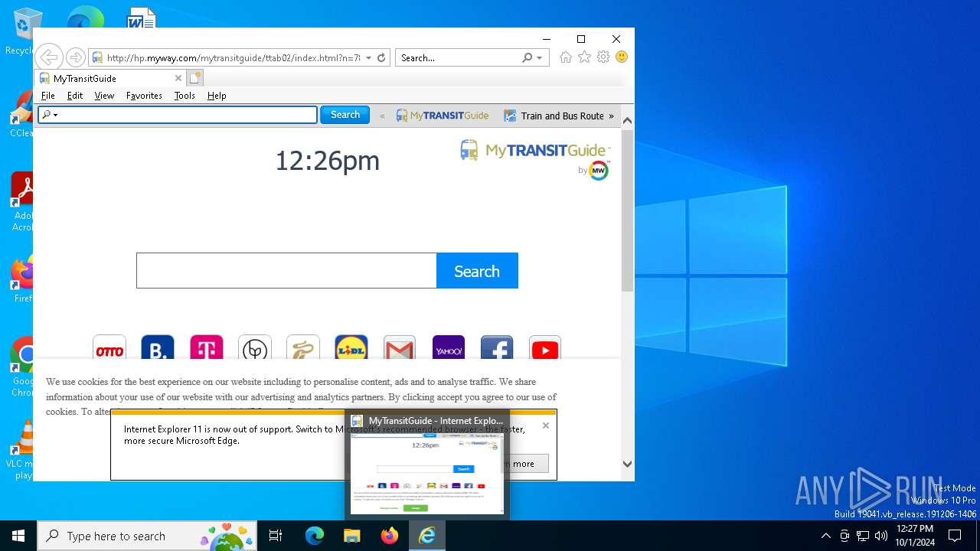The image size is (980, 551).
Task: Open the Favorites menu
Action: 144,96
